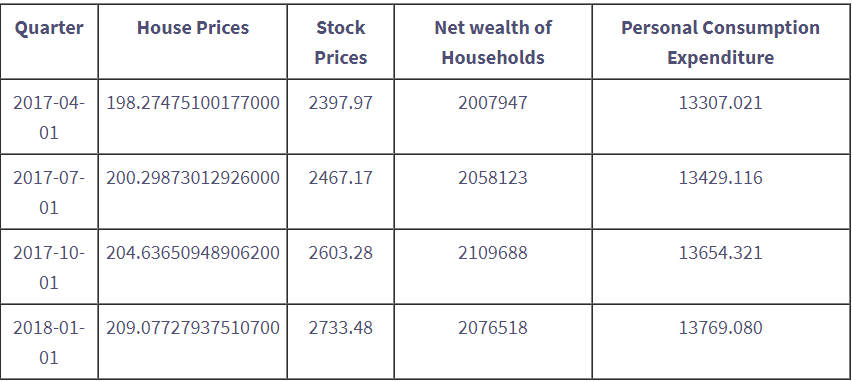Click house price value 209.07727937510700
Image resolution: width=852 pixels, height=382 pixels.
pyautogui.click(x=193, y=328)
